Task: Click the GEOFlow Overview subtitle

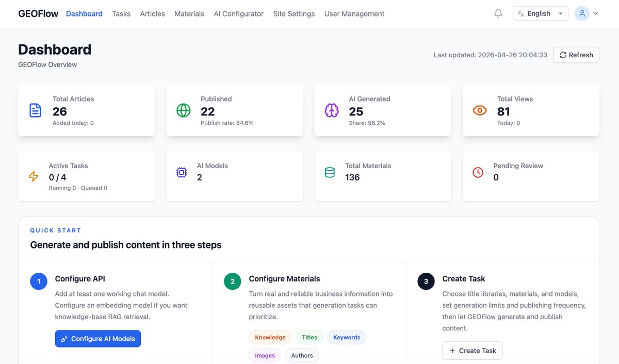Action: (47, 65)
